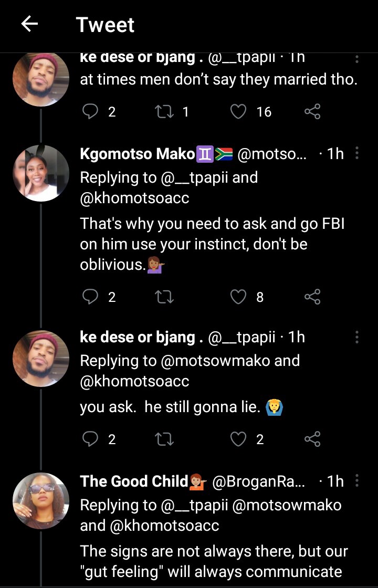The image size is (378, 588).
Task: Reply to the "men don't say they married" tweet
Action: click(91, 111)
